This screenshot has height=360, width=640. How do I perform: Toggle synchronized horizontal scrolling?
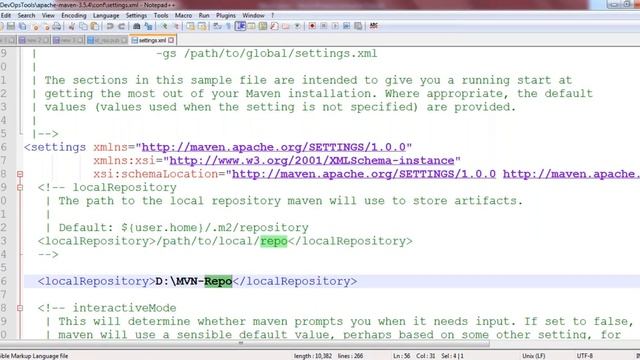pyautogui.click(x=202, y=26)
